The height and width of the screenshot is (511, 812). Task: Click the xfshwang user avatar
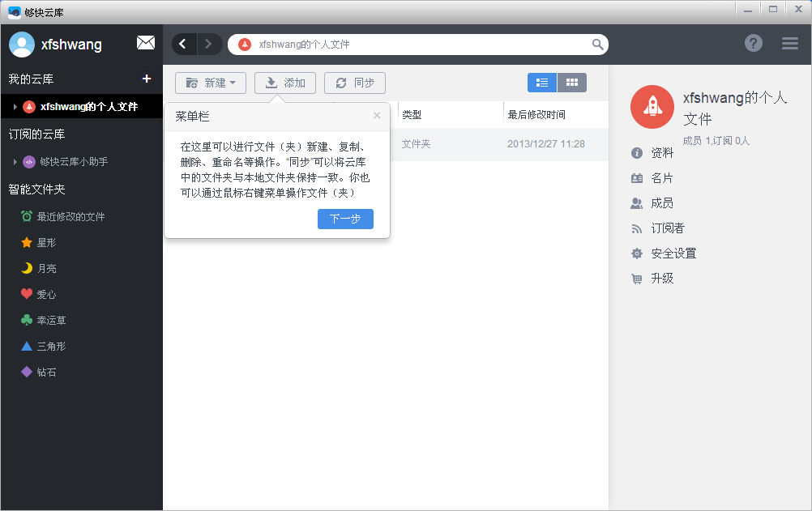[x=22, y=45]
